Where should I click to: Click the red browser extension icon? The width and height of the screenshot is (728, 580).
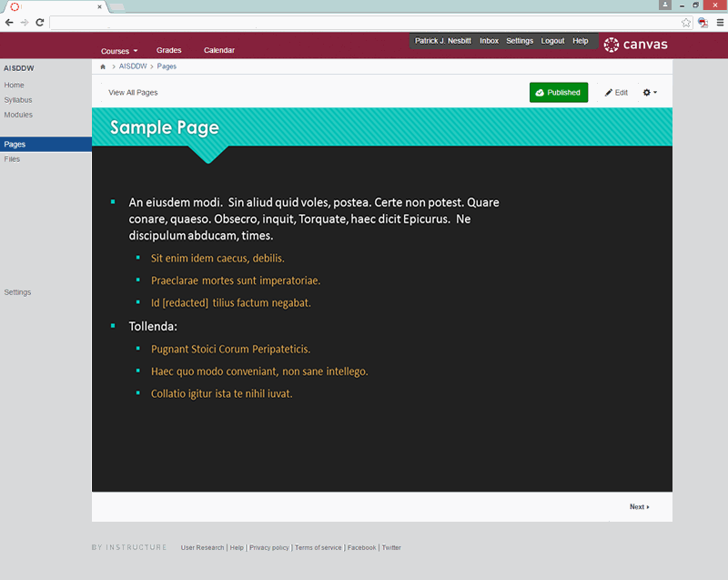click(x=703, y=22)
